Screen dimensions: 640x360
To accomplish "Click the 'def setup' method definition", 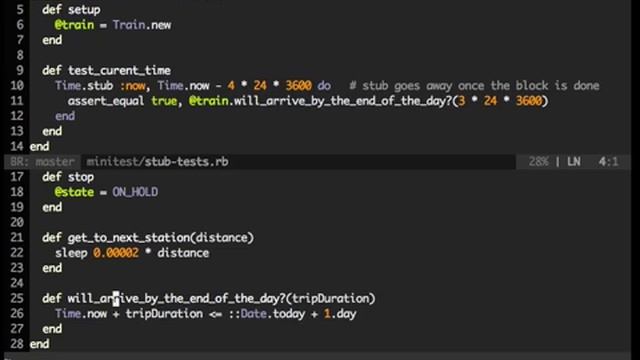I will point(71,10).
